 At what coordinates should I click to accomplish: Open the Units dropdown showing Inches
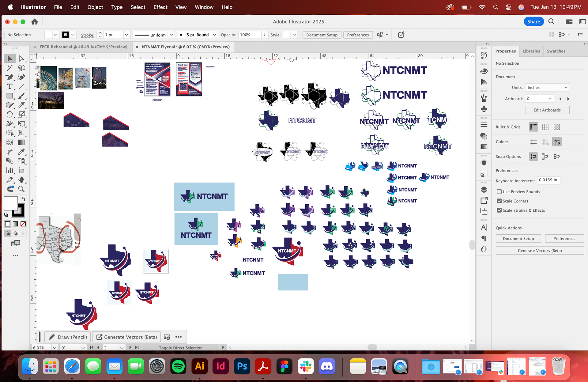(x=547, y=87)
